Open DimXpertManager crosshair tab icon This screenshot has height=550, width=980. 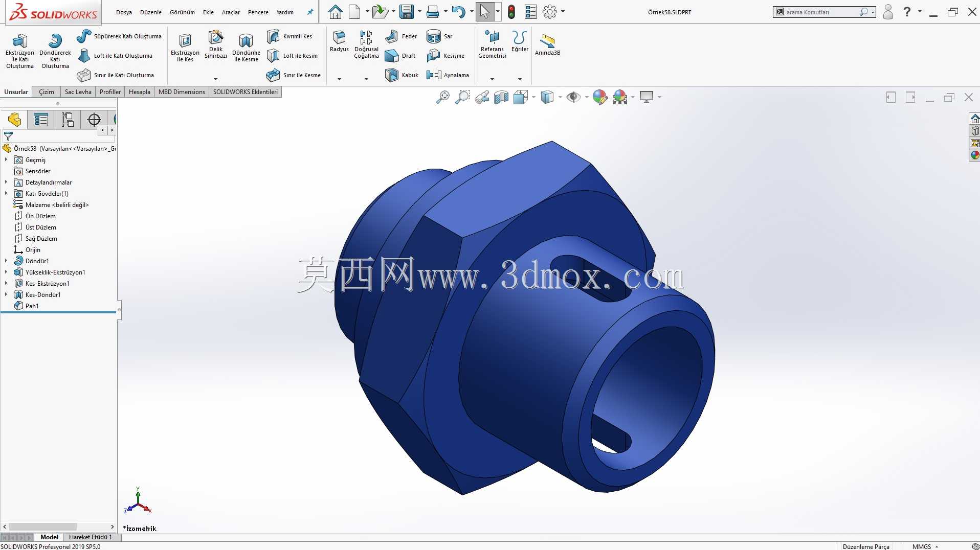tap(94, 120)
